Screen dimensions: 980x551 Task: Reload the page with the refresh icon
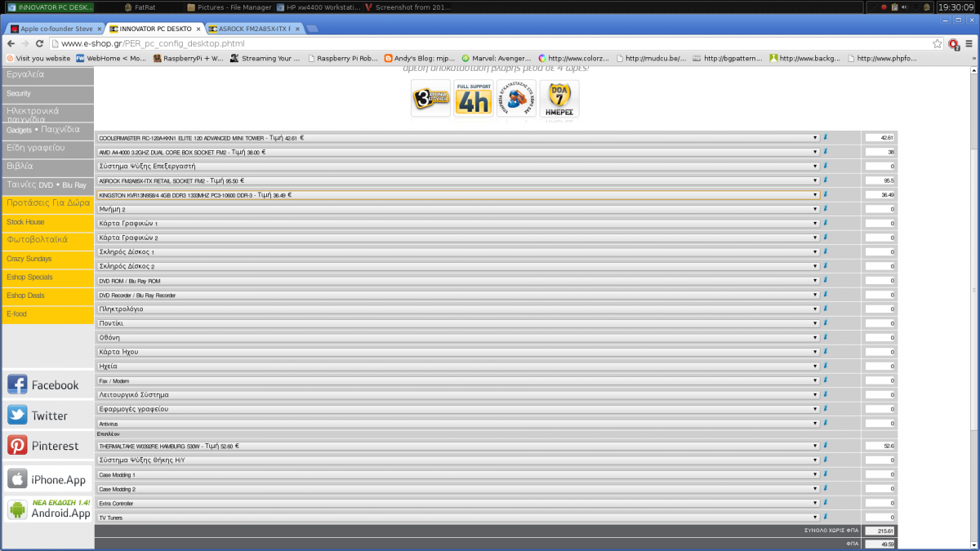point(40,43)
